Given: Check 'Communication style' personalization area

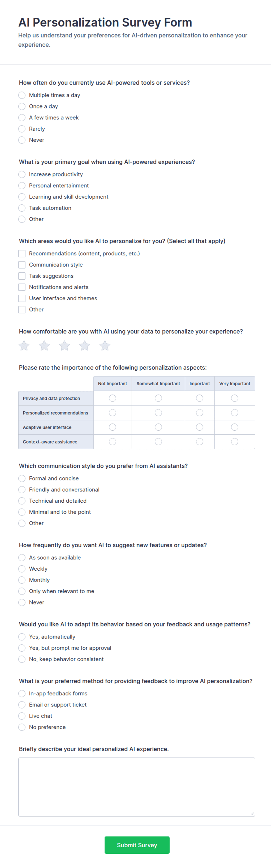Looking at the screenshot, I should pos(22,264).
